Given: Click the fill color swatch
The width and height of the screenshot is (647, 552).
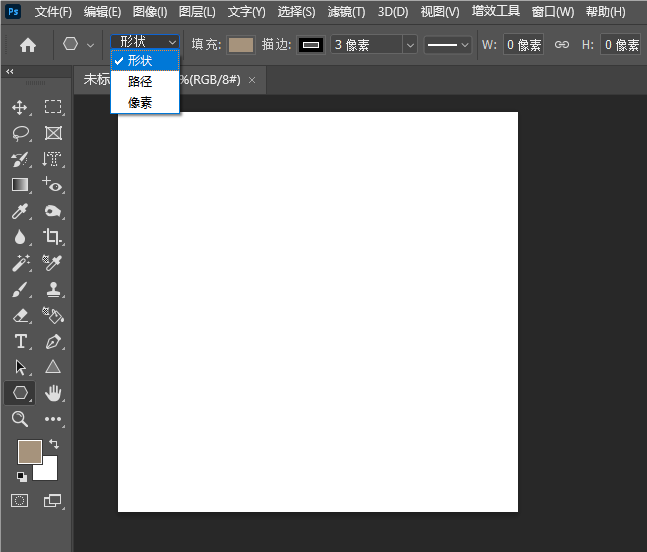Looking at the screenshot, I should [241, 45].
